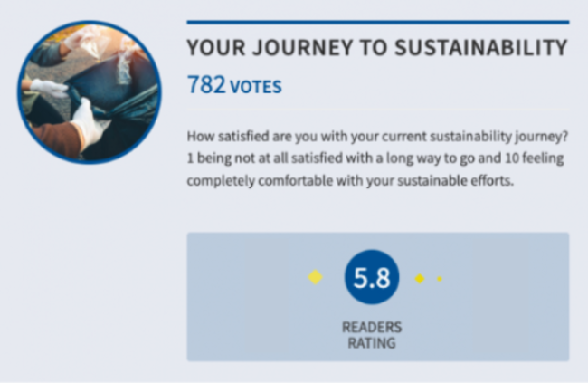Click the "How satisfied are you" question line
Viewport: 588px width, 383px height.
[x=376, y=138]
